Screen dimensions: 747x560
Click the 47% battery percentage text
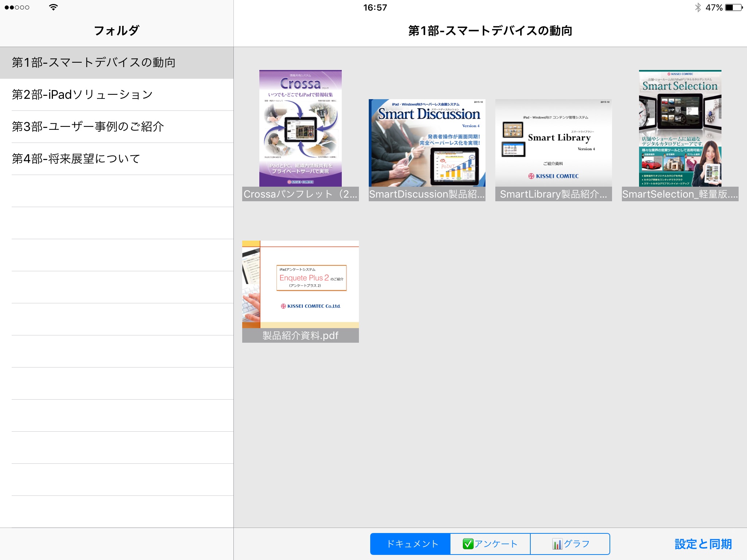714,8
